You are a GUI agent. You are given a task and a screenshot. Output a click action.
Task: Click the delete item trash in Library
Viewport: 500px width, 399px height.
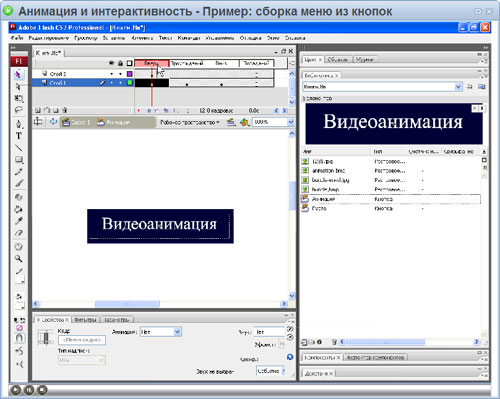click(x=334, y=342)
